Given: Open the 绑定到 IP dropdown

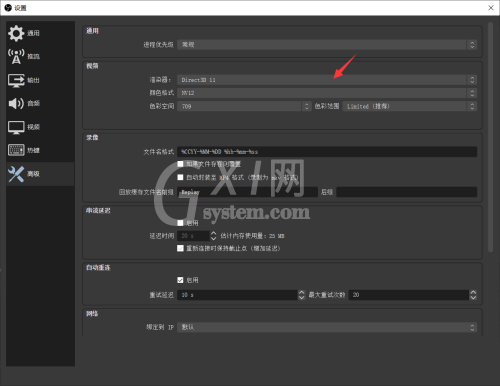Looking at the screenshot, I should click(327, 327).
